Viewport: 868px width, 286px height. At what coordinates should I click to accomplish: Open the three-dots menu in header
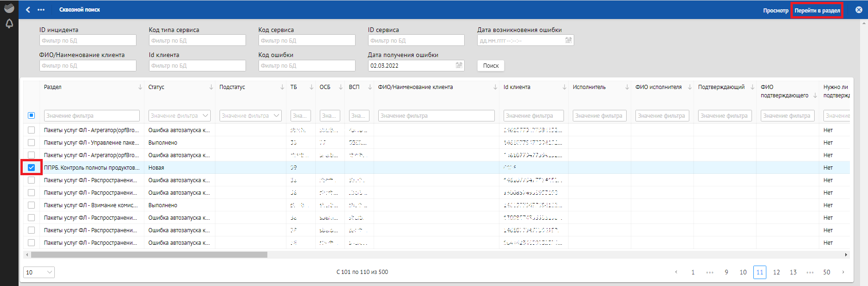tap(41, 10)
